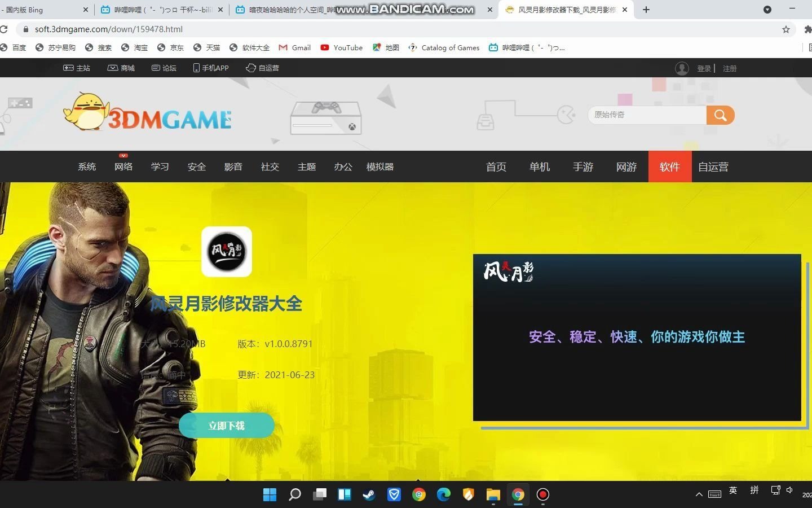Focus the site search box 原始传奇
Image resolution: width=812 pixels, height=508 pixels.
point(647,115)
